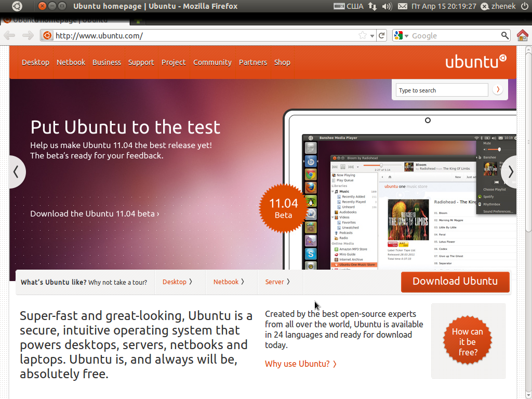
Task: Click the date and time clock
Action: (444, 6)
